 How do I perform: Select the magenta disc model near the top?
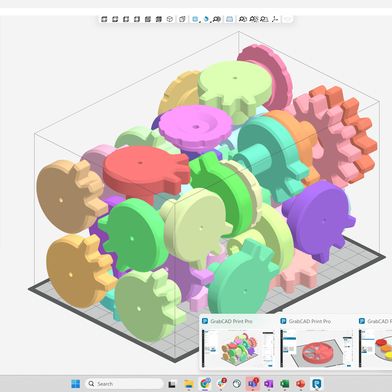point(195,127)
